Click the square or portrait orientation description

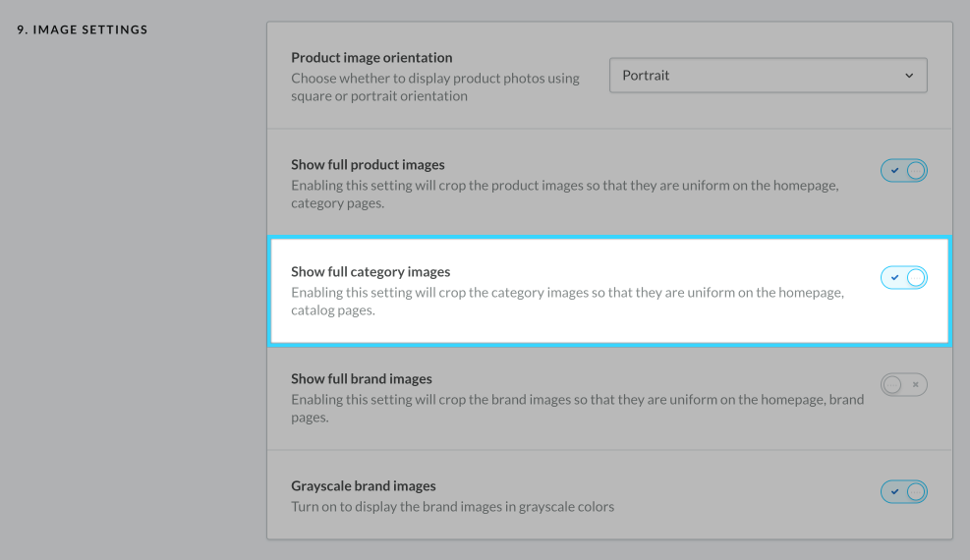pyautogui.click(x=434, y=87)
